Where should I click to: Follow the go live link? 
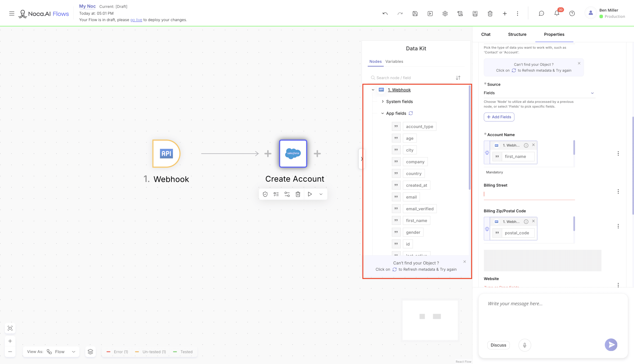click(136, 20)
